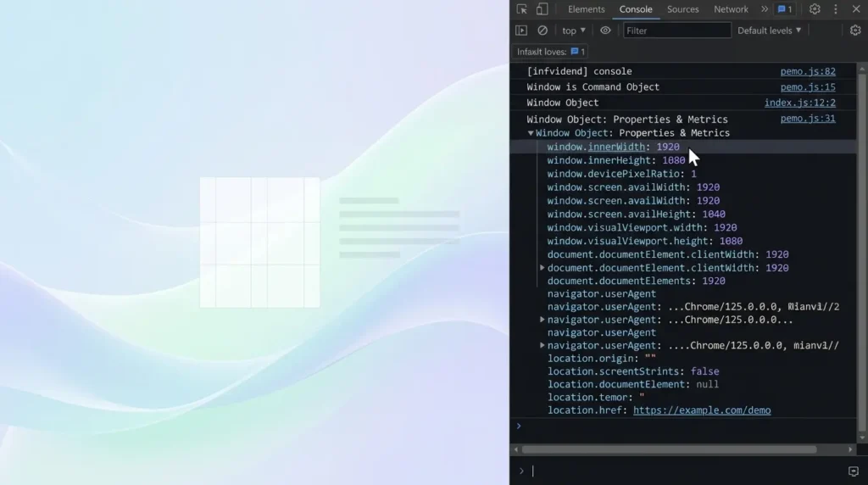Show more tabs chevron

[x=765, y=9]
